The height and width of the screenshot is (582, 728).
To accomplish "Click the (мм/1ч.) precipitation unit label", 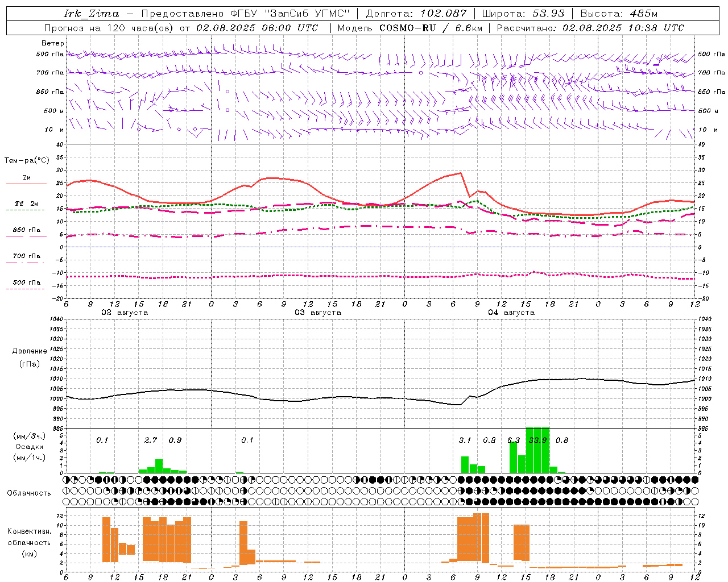I will click(x=29, y=458).
